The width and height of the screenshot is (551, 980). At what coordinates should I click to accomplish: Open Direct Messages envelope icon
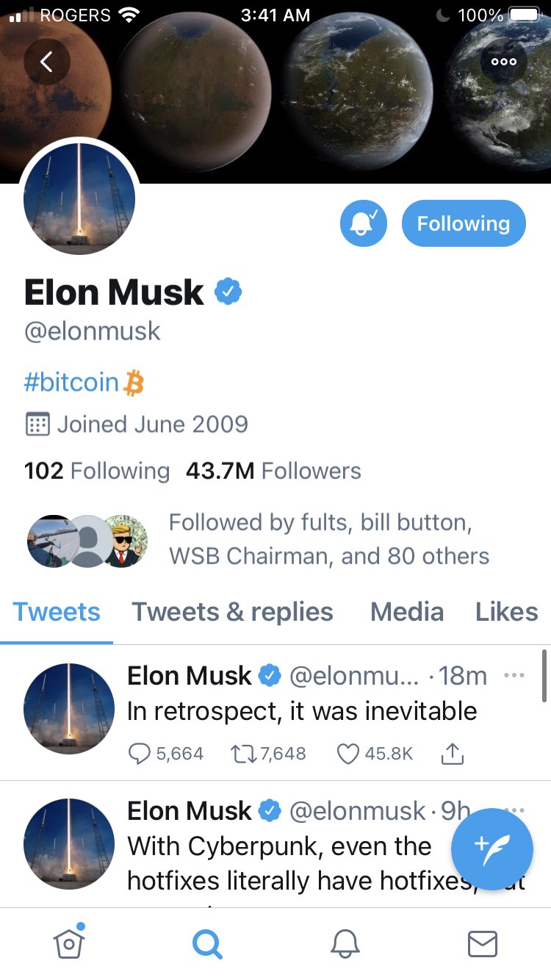(x=483, y=944)
